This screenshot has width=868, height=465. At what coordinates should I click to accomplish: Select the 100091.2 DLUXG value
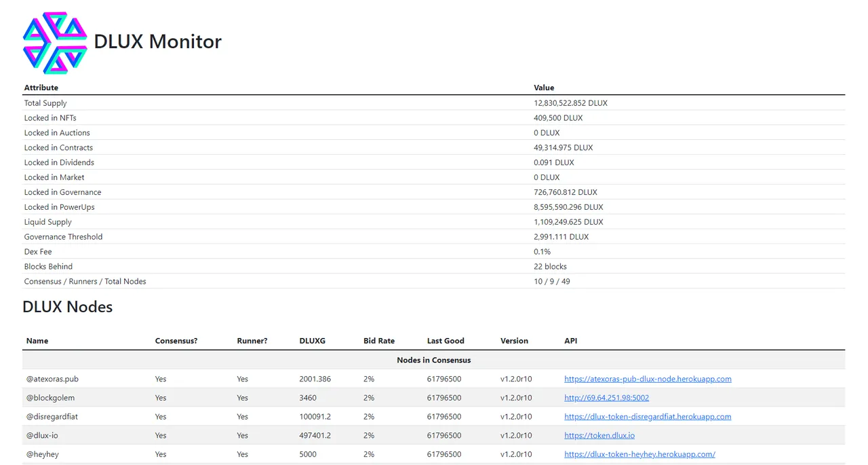[315, 417]
